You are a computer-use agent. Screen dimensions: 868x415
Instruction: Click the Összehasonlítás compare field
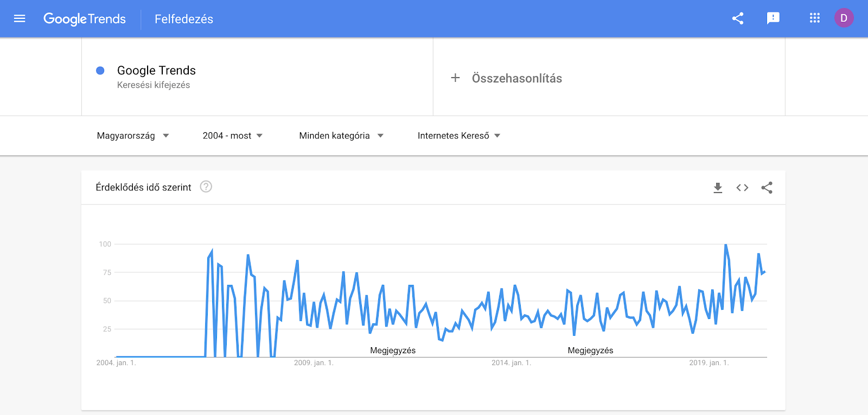(516, 78)
